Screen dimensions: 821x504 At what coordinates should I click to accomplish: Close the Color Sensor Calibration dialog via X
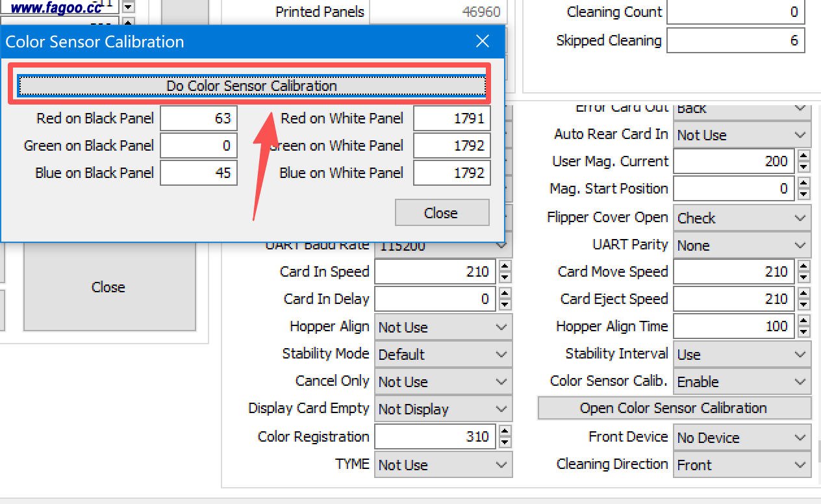(x=482, y=42)
